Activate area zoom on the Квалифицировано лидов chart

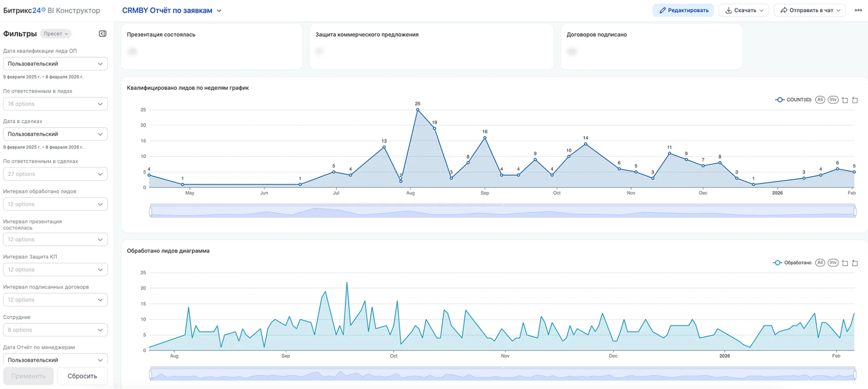pyautogui.click(x=845, y=100)
